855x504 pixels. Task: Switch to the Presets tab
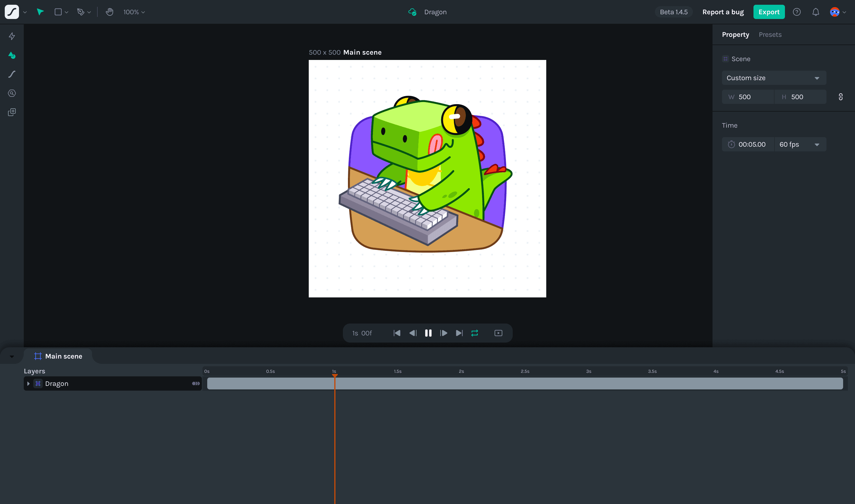(x=770, y=35)
